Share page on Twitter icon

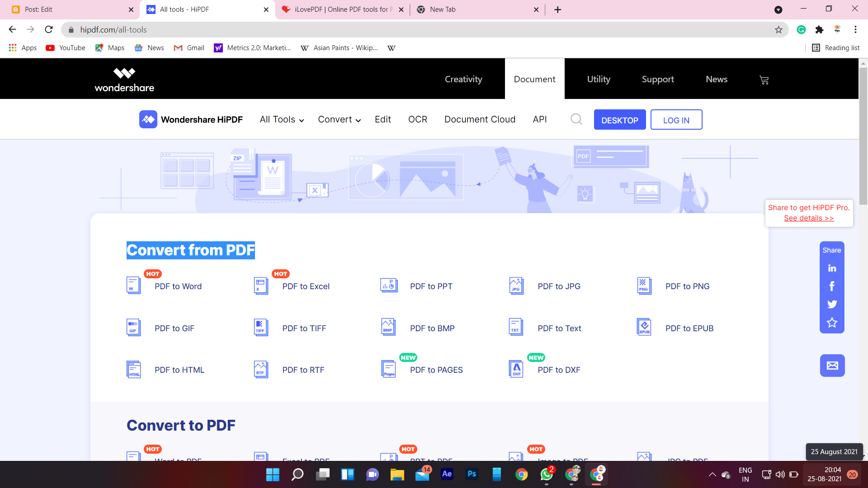tap(832, 304)
